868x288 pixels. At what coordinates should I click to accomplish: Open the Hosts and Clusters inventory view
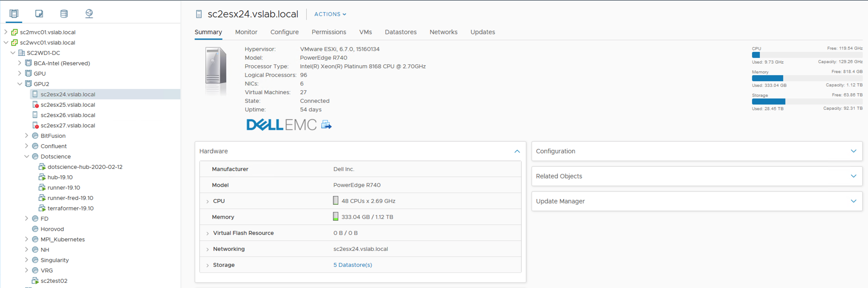click(x=14, y=14)
